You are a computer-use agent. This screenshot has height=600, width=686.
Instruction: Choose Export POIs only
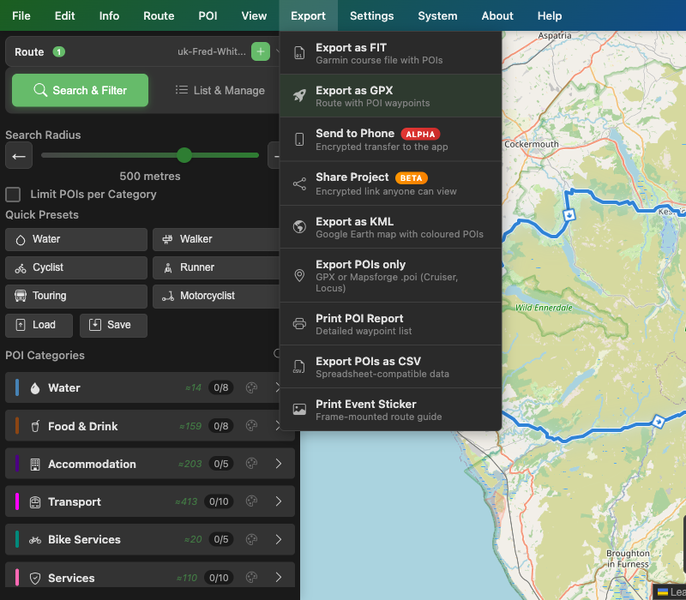tap(390, 276)
